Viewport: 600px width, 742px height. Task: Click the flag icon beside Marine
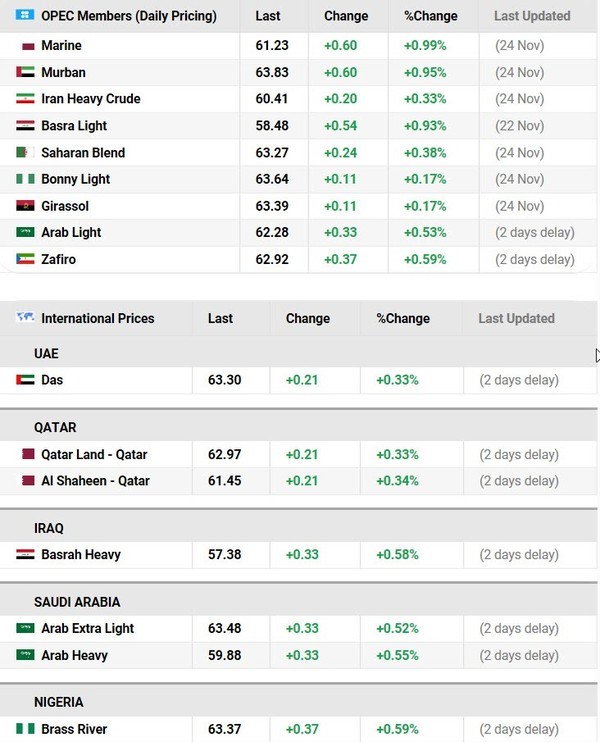coord(26,46)
